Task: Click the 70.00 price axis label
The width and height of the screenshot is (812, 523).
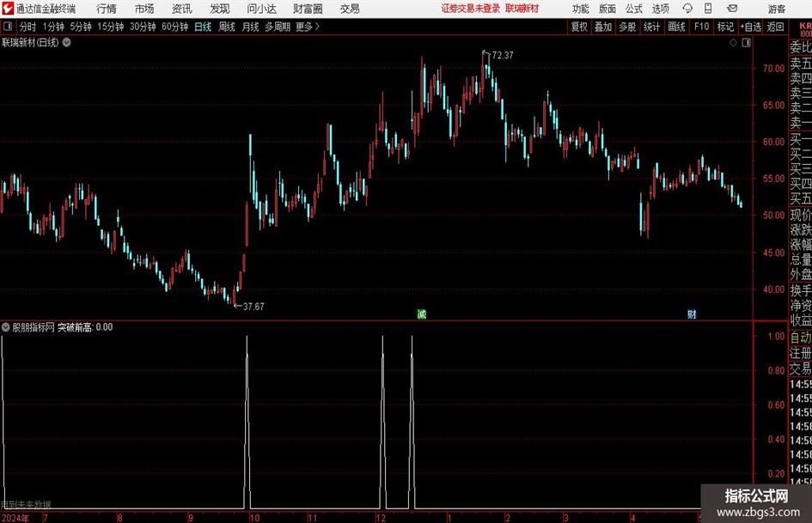Action: pos(773,69)
